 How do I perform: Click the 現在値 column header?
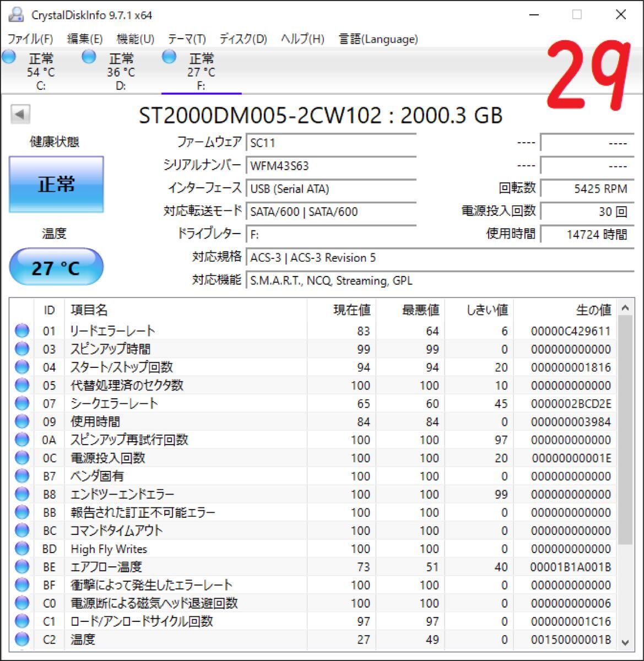tap(342, 310)
